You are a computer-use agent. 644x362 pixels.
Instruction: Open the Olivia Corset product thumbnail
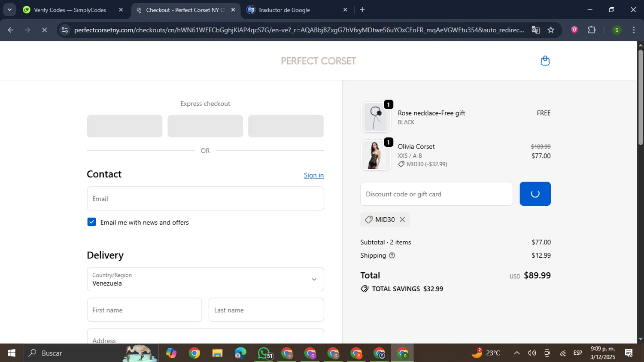click(x=376, y=155)
